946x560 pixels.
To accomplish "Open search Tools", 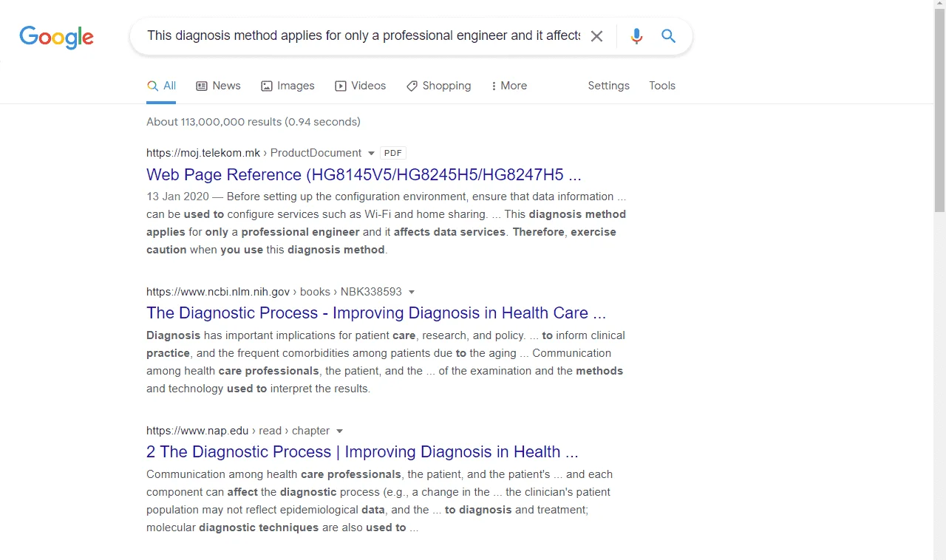I will pos(662,86).
